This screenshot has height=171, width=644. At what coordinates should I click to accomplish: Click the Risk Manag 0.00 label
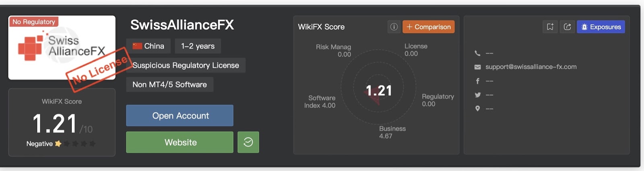coord(333,51)
